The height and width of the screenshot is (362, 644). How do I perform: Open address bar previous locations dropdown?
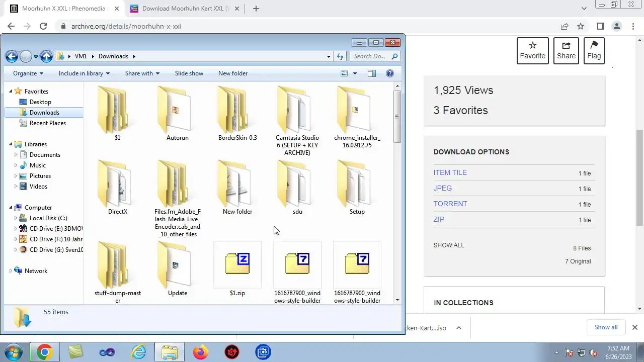tap(329, 56)
